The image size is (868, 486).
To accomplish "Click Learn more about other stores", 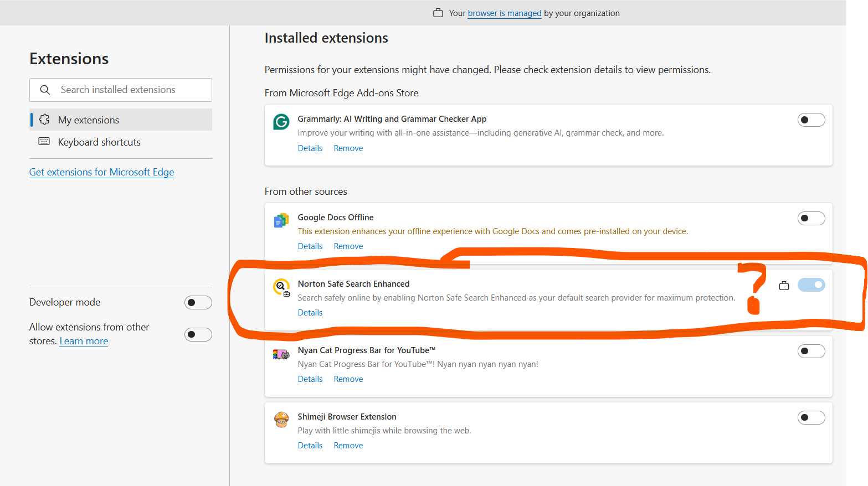I will 84,341.
